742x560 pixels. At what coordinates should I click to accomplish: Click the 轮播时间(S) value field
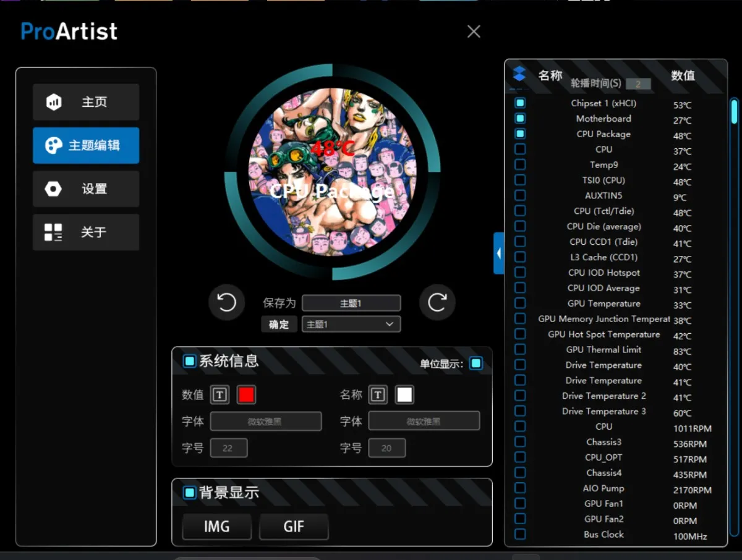click(638, 84)
